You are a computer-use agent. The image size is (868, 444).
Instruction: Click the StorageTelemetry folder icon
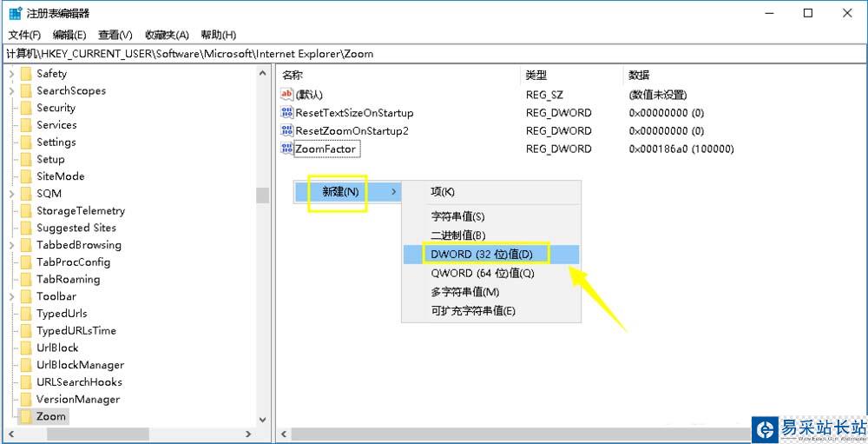(26, 211)
